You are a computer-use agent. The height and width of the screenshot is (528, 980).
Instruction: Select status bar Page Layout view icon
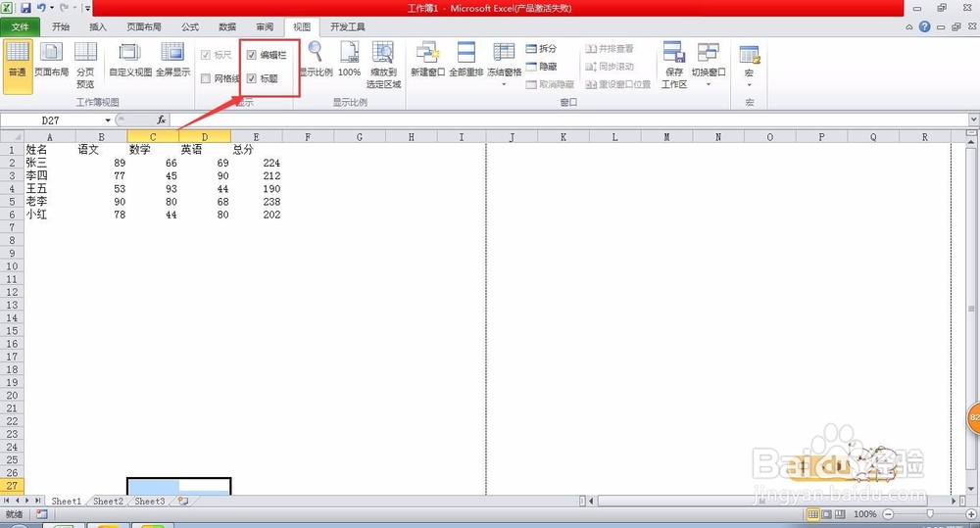[826, 514]
